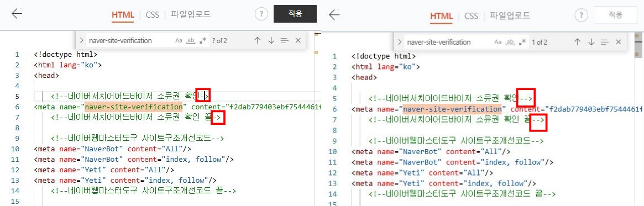The image size is (644, 206).
Task: Open 파일업로드 tab in left editor
Action: (x=191, y=14)
